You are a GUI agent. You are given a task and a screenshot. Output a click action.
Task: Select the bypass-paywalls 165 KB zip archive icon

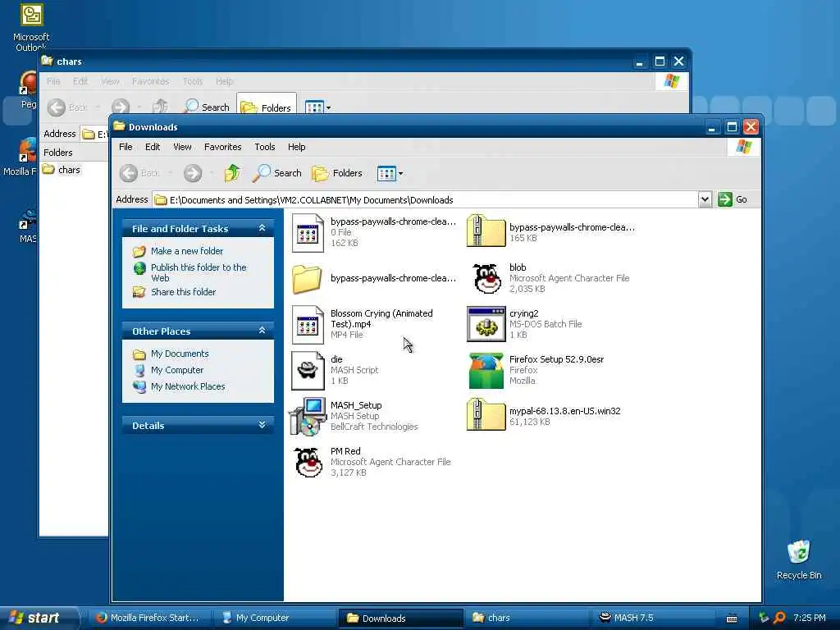click(x=486, y=231)
